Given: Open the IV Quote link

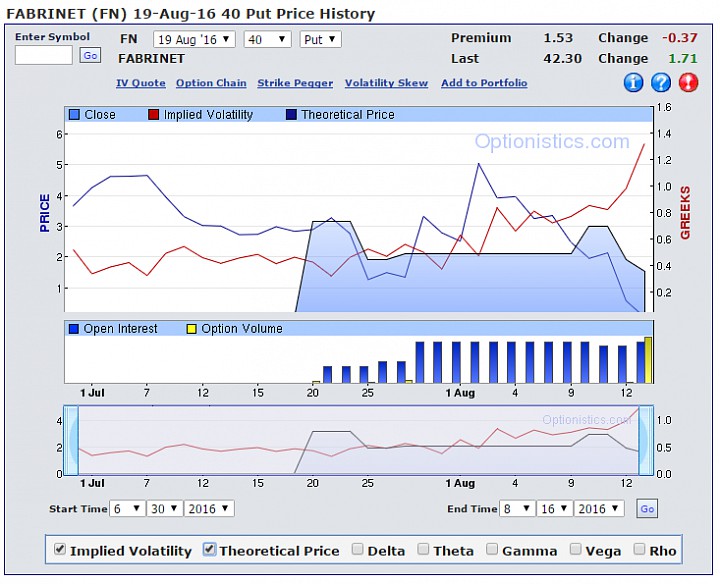Looking at the screenshot, I should 141,83.
